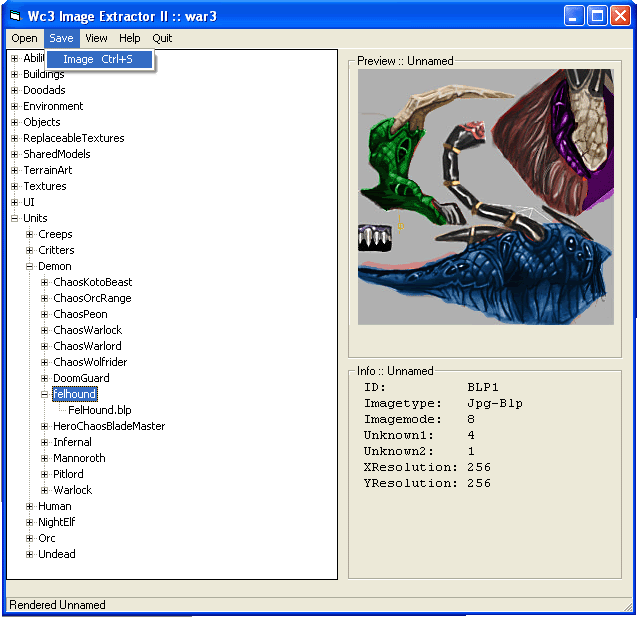The image size is (638, 618).
Task: Click the Jpg-Blp imagetype value
Action: point(495,404)
